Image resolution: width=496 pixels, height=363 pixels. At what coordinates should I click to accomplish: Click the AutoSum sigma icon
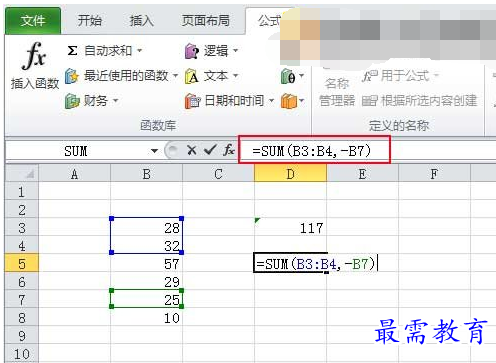click(72, 51)
